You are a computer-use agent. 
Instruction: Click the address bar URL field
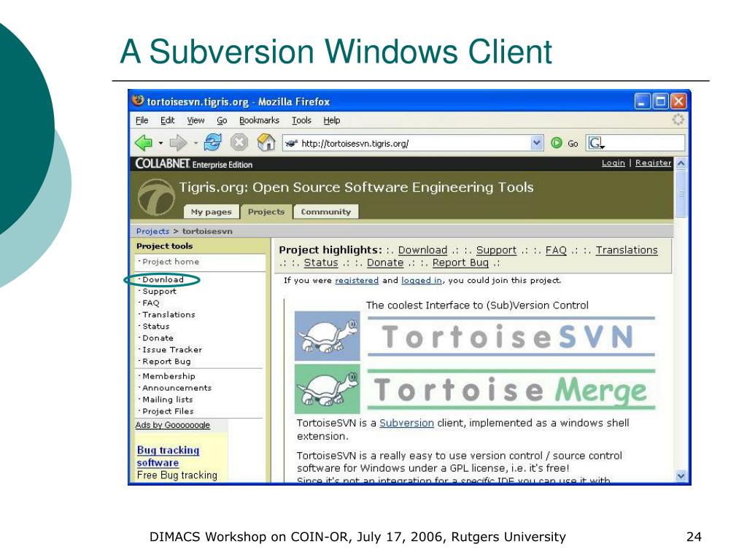pos(413,143)
